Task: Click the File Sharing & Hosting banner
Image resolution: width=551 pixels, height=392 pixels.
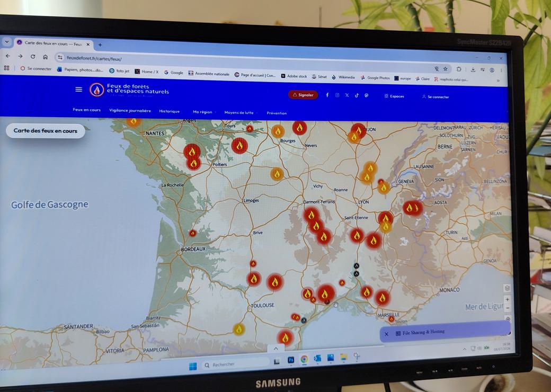Action: click(445, 331)
